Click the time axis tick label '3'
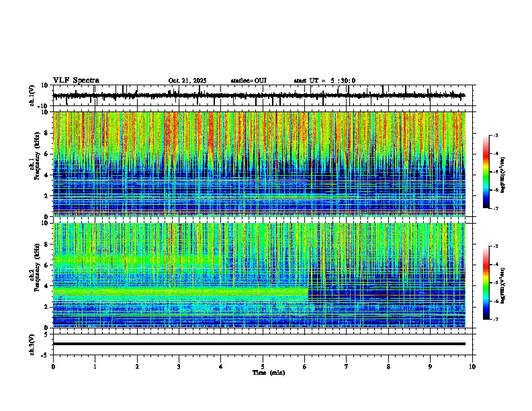 pyautogui.click(x=179, y=367)
